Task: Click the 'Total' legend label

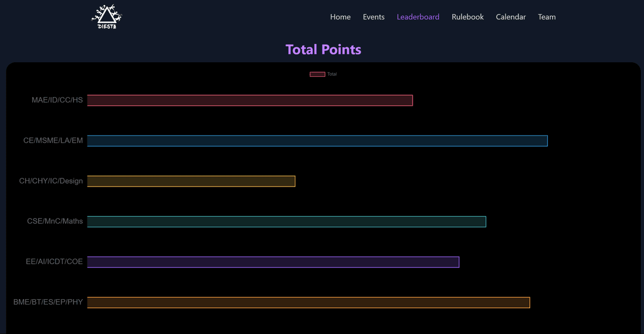Action: [x=332, y=74]
